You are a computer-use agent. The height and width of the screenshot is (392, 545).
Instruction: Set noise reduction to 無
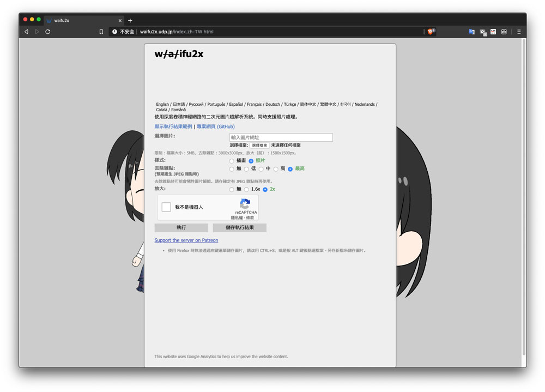point(232,169)
